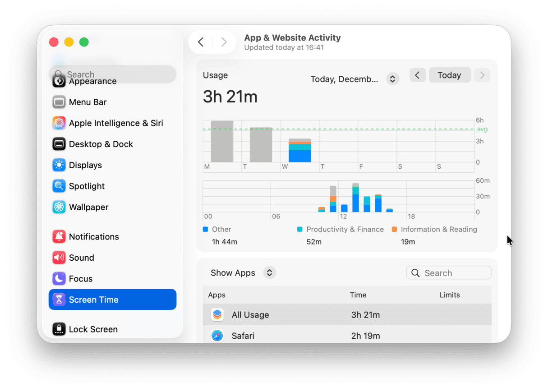Open the Show Apps dropdown
The image size is (548, 392).
[x=269, y=273]
